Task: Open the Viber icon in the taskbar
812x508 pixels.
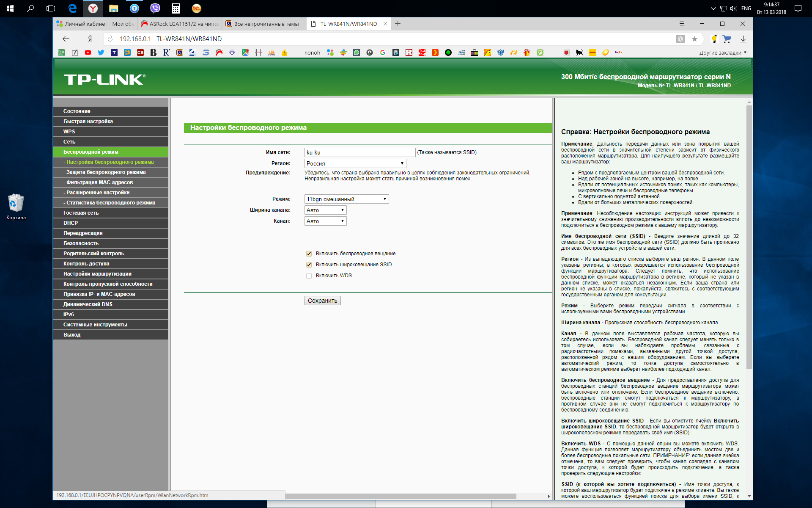Action: click(x=155, y=8)
